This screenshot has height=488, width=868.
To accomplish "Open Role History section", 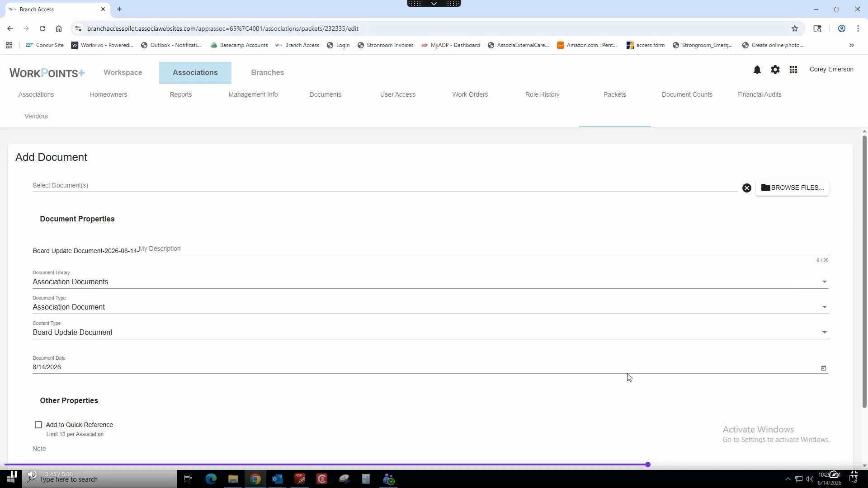I will [x=542, y=94].
